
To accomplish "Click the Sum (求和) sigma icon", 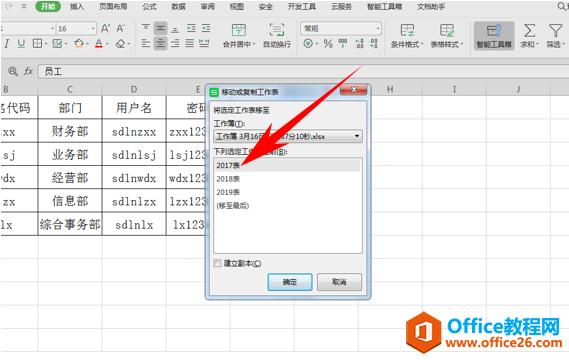I will point(529,30).
